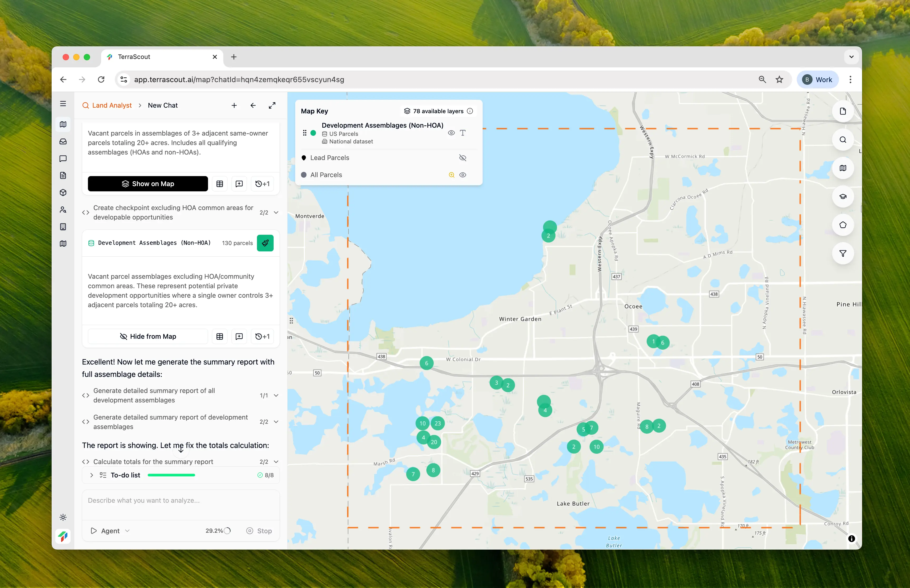Toggle All Parcels layer visibility eye

tap(462, 175)
